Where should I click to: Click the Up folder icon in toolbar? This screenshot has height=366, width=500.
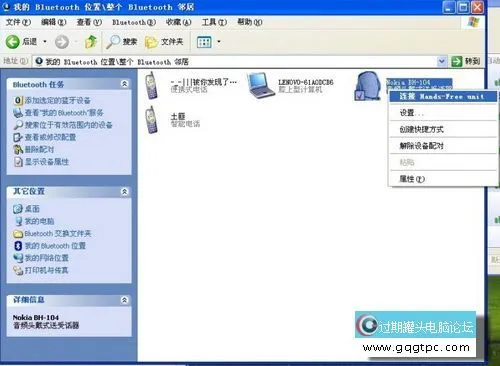click(x=91, y=42)
